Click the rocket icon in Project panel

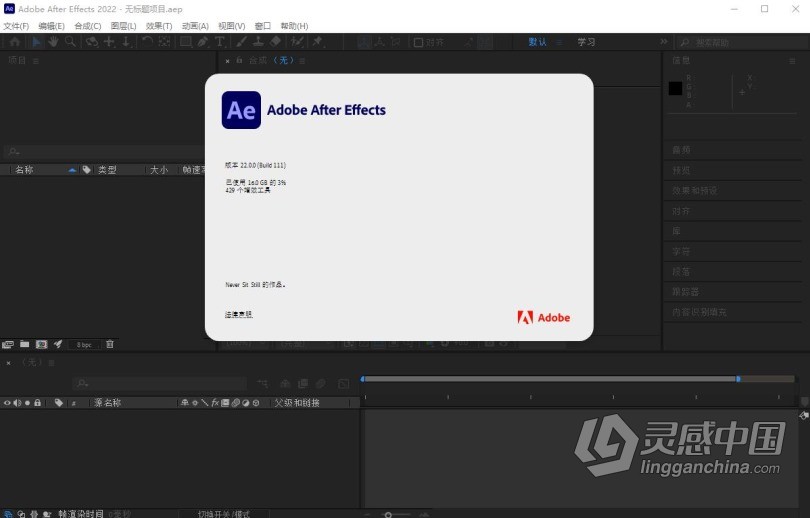58,344
